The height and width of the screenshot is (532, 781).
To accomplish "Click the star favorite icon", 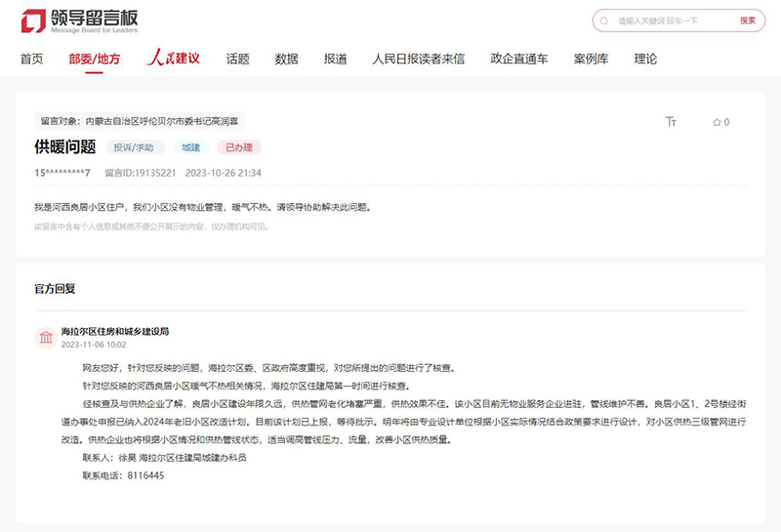I will (x=717, y=122).
